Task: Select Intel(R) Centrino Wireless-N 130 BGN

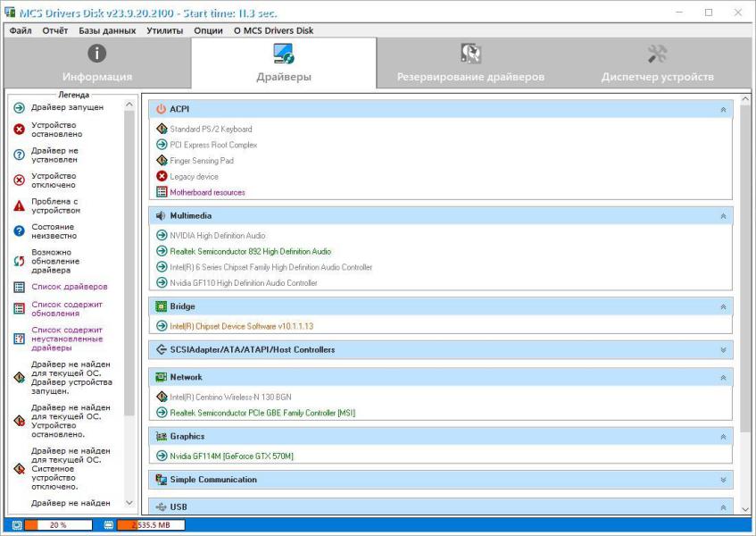Action: pos(230,397)
